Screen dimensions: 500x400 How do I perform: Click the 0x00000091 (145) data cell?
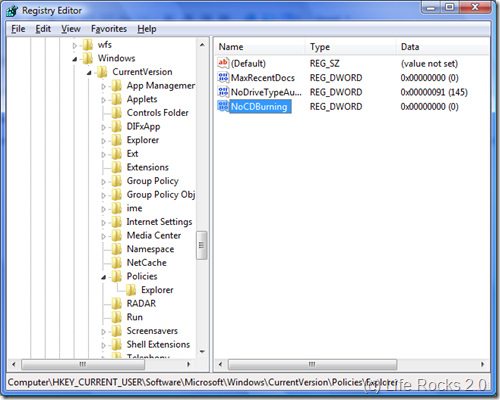pyautogui.click(x=434, y=92)
